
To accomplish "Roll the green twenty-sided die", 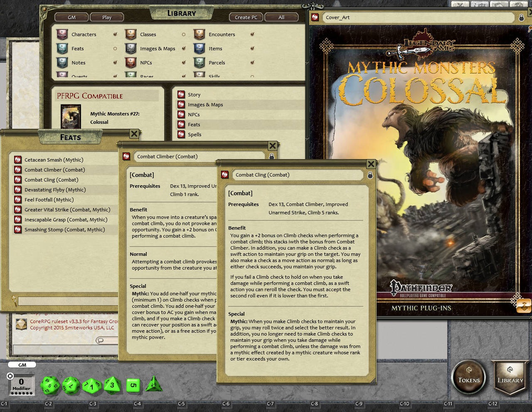I will pos(49,385).
